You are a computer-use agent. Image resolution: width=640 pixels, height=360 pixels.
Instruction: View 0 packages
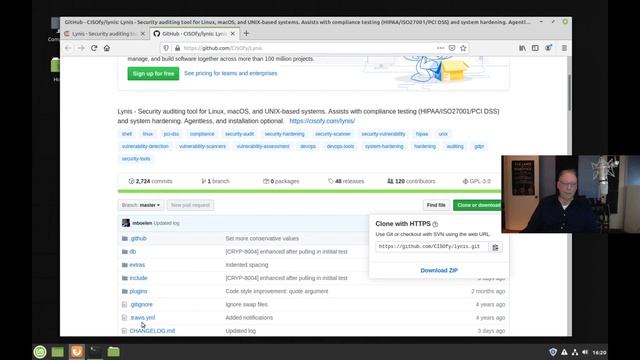point(281,181)
